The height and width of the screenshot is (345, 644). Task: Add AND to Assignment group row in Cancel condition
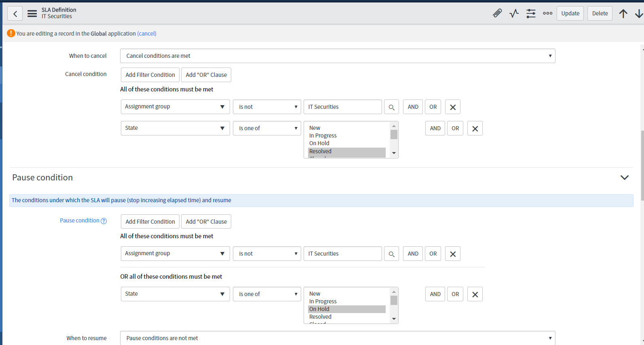(x=413, y=107)
